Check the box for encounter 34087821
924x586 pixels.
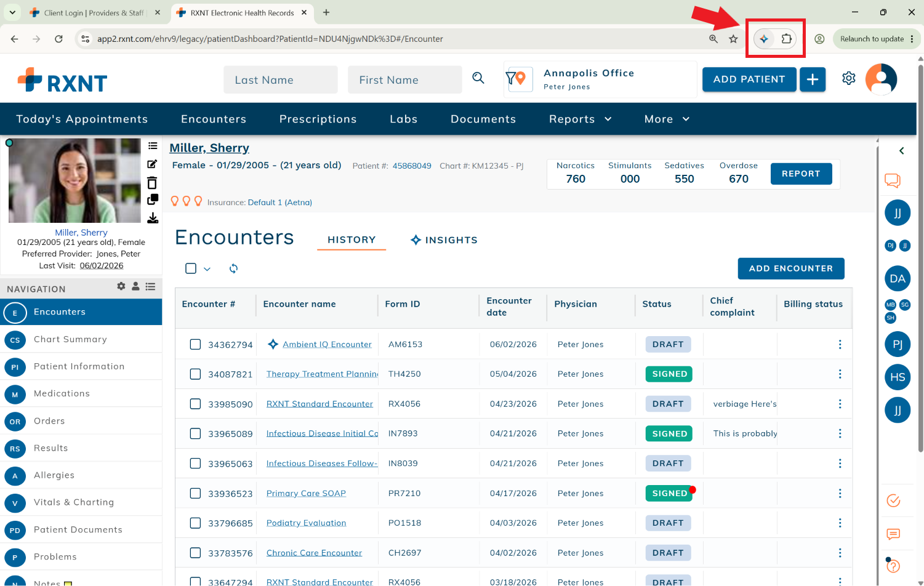[195, 374]
